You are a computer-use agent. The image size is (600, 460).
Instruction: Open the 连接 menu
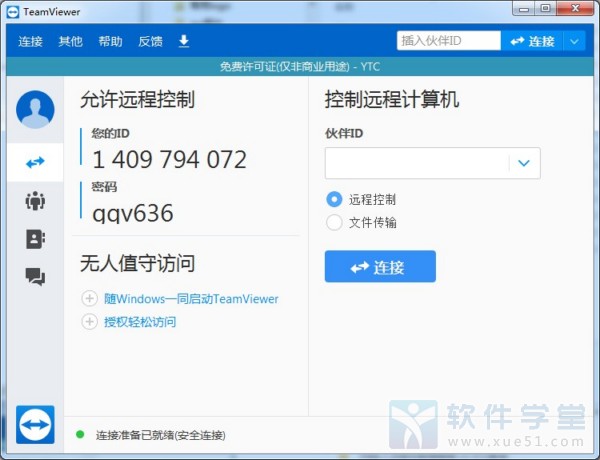coord(30,41)
